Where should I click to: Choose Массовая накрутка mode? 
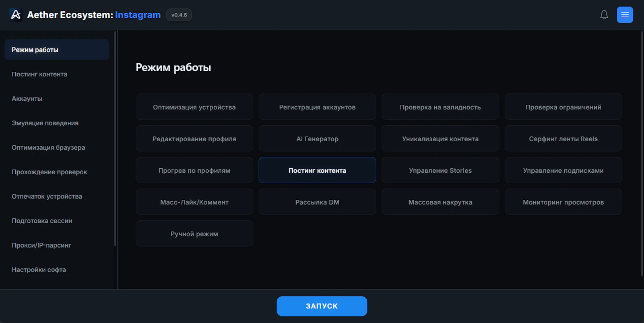tap(440, 202)
